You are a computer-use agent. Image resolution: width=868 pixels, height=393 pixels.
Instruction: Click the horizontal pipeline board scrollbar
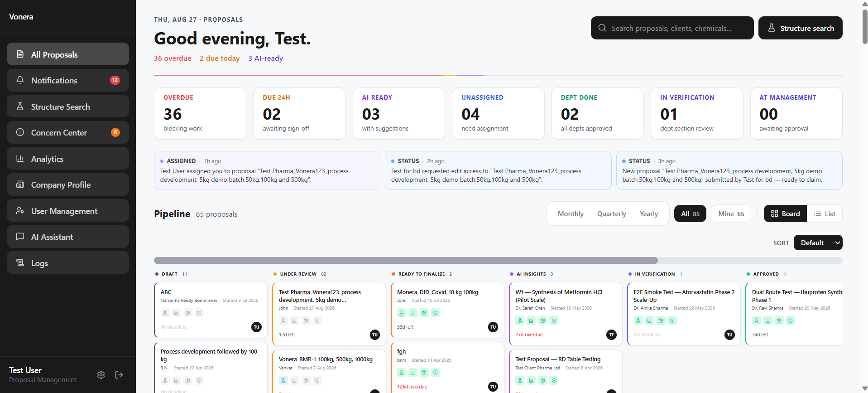click(406, 260)
